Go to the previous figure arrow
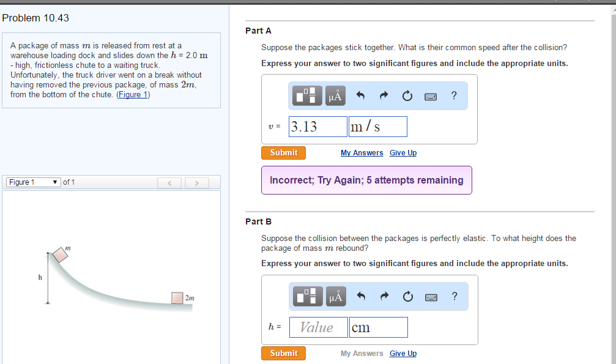Image resolution: width=616 pixels, height=364 pixels. click(x=170, y=183)
